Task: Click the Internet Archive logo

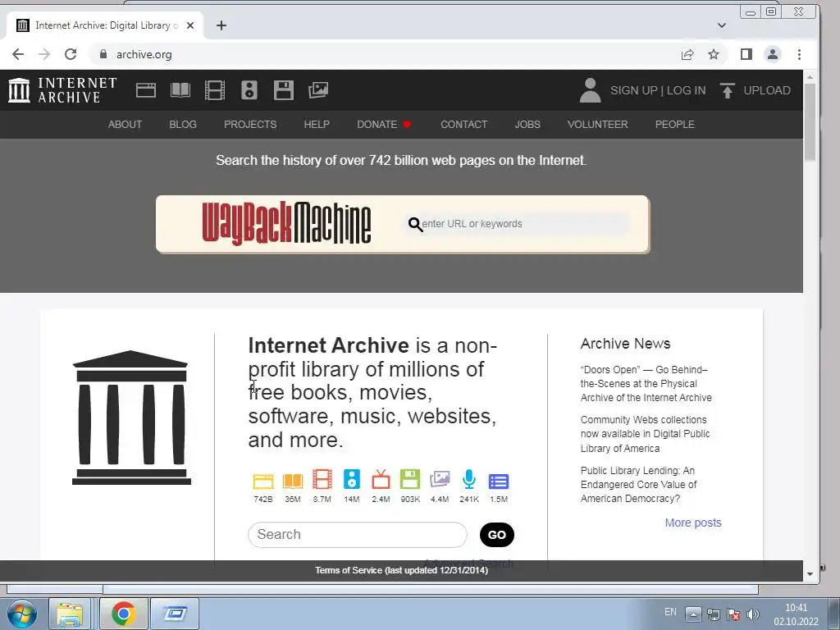Action: [62, 90]
